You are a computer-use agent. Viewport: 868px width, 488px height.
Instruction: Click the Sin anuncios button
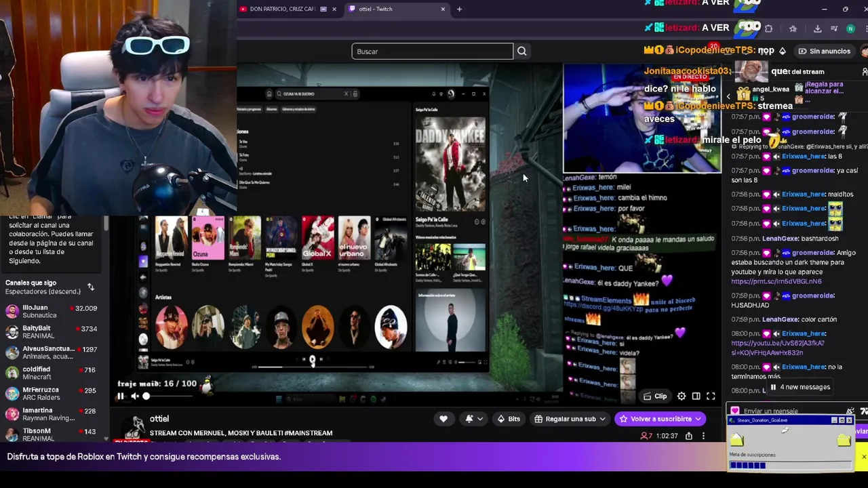tap(823, 51)
